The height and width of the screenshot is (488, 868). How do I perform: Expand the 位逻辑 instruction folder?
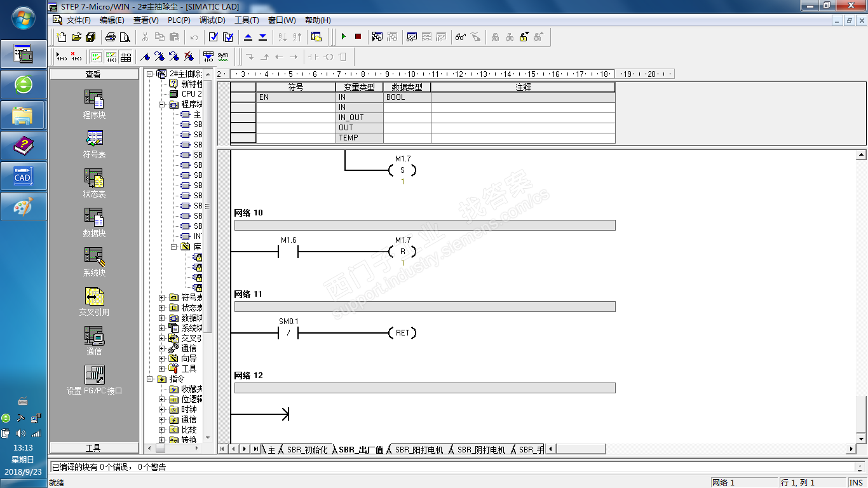pos(162,399)
